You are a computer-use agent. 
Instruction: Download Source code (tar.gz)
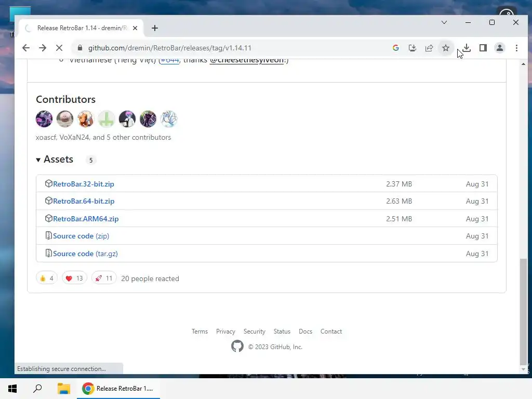(x=86, y=254)
